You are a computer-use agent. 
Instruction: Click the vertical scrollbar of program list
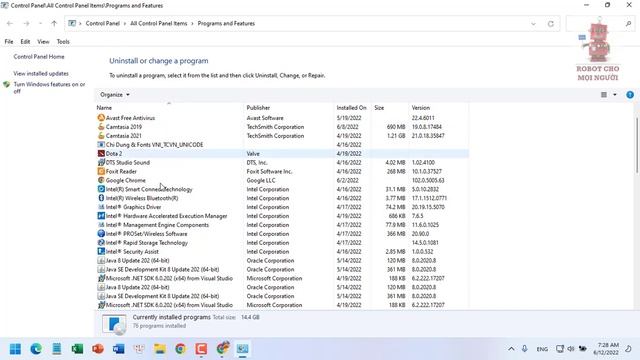coord(636,145)
